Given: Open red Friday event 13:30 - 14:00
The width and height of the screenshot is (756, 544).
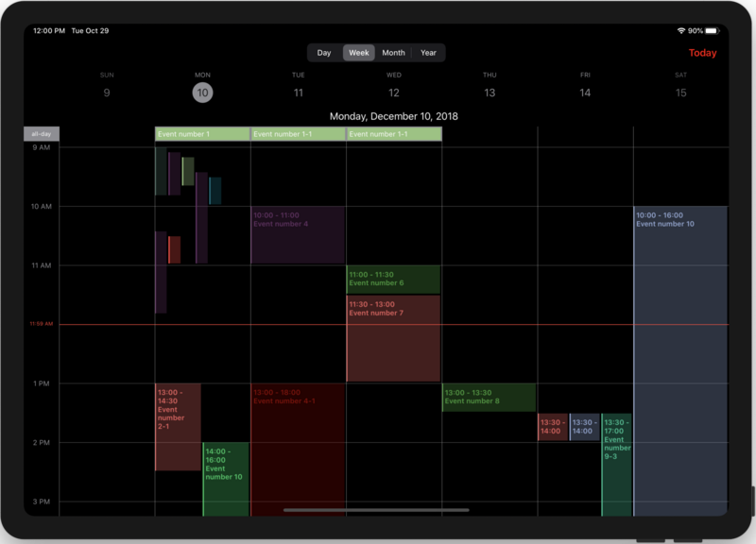Looking at the screenshot, I should 553,427.
